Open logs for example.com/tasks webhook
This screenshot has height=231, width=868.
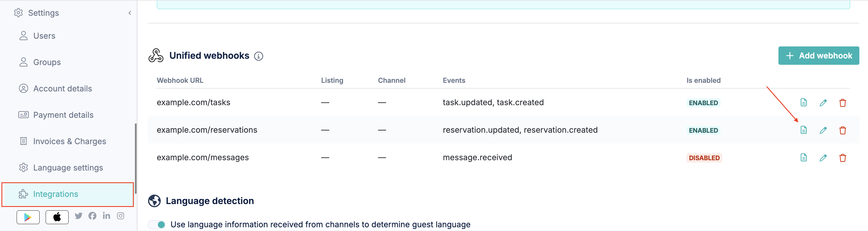tap(803, 103)
